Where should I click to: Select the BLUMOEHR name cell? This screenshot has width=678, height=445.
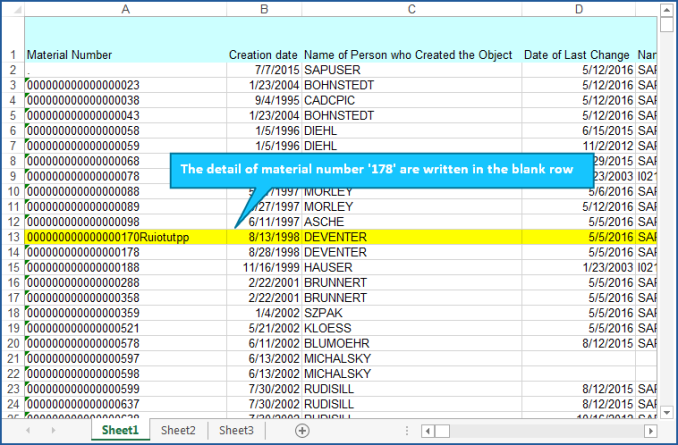click(412, 343)
